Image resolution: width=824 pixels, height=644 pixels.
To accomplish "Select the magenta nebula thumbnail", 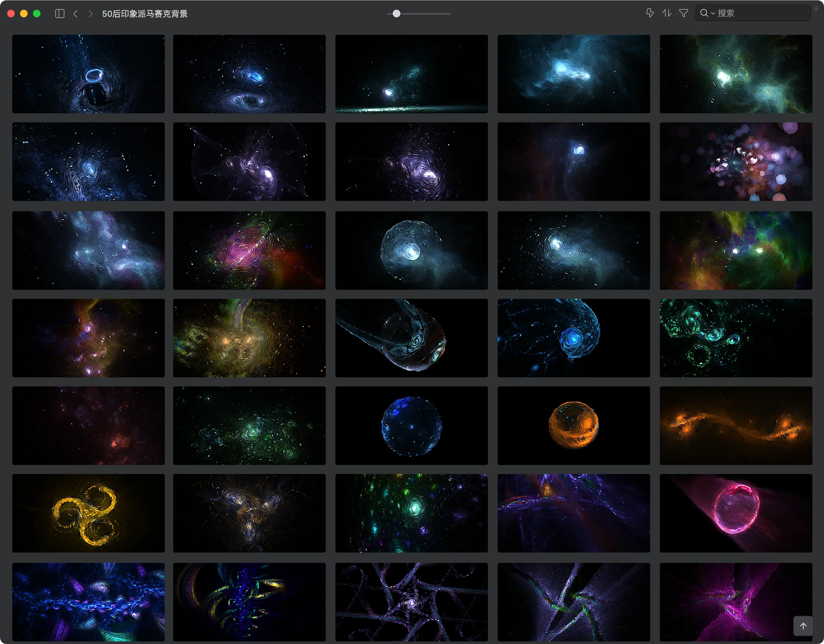I will (249, 250).
